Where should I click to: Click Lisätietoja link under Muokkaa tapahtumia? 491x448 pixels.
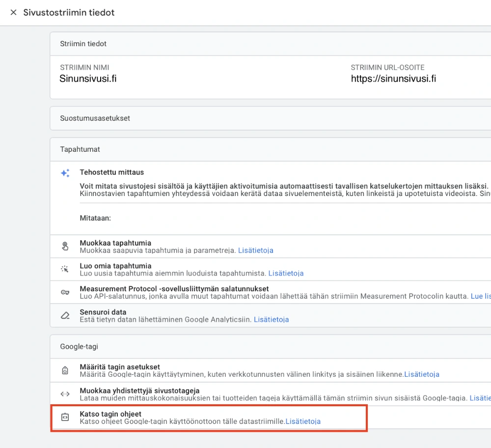255,251
